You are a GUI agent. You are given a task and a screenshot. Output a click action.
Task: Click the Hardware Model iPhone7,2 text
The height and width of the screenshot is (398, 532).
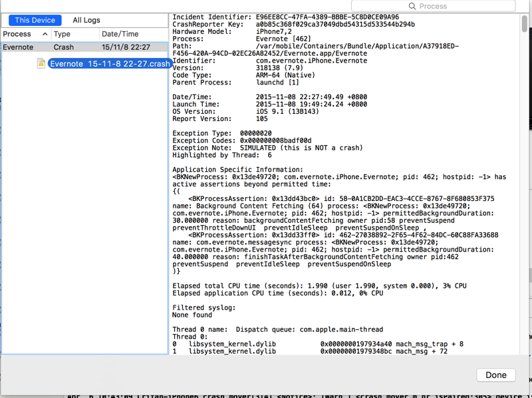231,31
